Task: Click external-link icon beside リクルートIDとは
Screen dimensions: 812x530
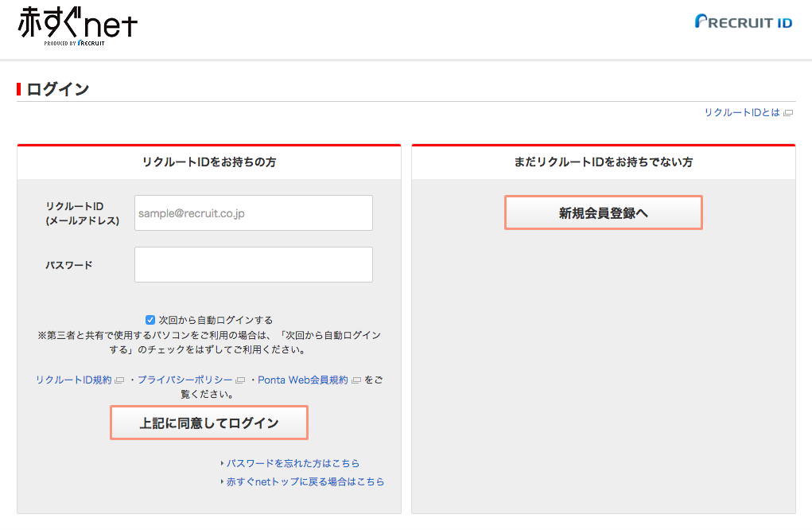Action: 788,113
